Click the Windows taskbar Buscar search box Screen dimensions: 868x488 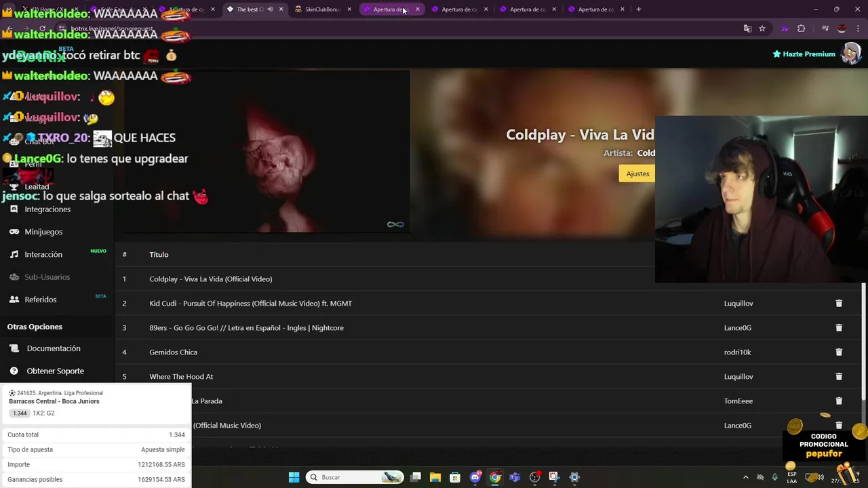point(354,477)
